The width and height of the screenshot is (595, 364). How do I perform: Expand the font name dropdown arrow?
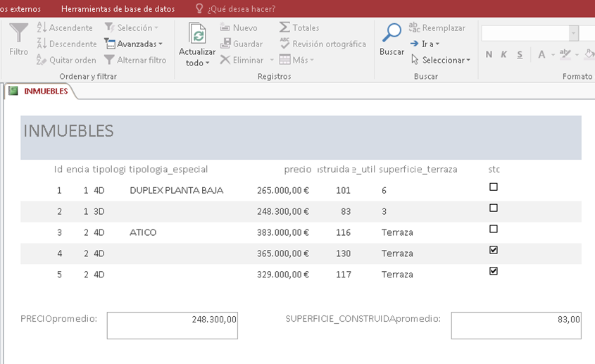point(574,33)
